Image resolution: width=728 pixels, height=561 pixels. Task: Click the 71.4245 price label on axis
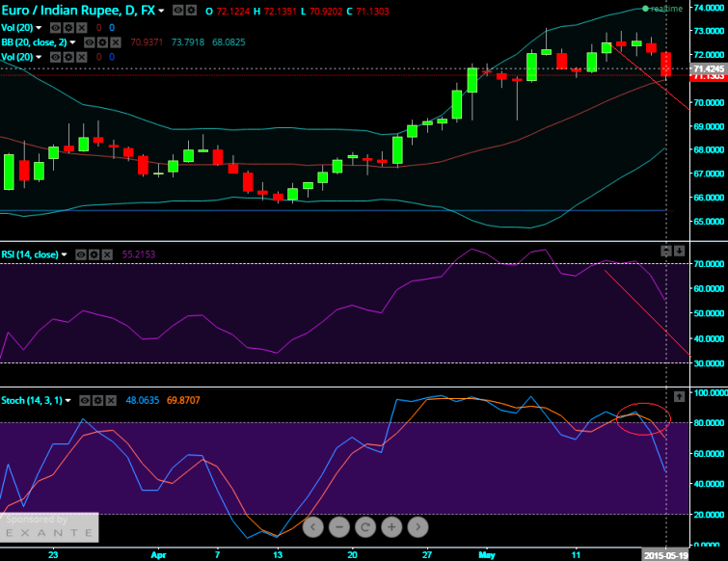(709, 68)
